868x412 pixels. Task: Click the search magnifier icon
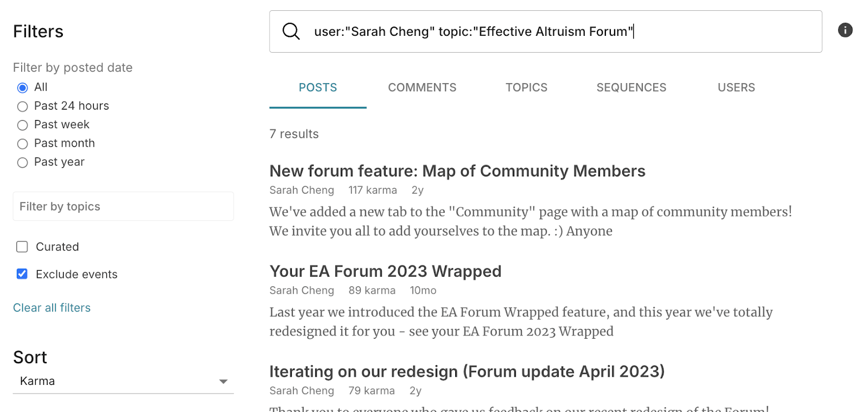(291, 31)
